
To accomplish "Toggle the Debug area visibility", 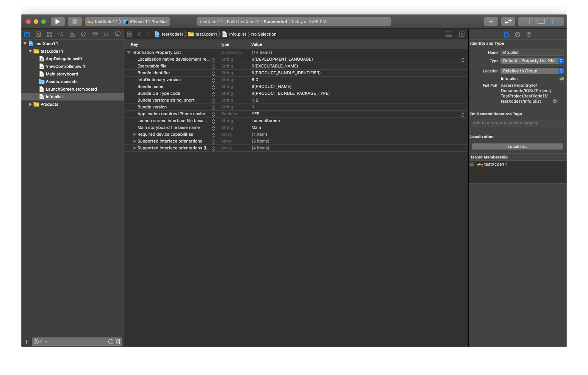I will [541, 22].
